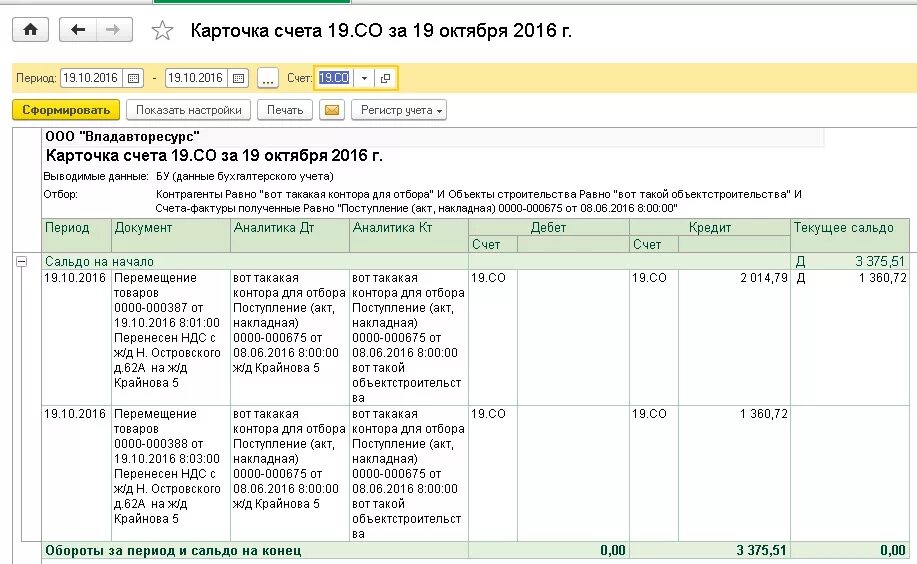Click the Документ column header
The image size is (917, 564).
pos(171,235)
